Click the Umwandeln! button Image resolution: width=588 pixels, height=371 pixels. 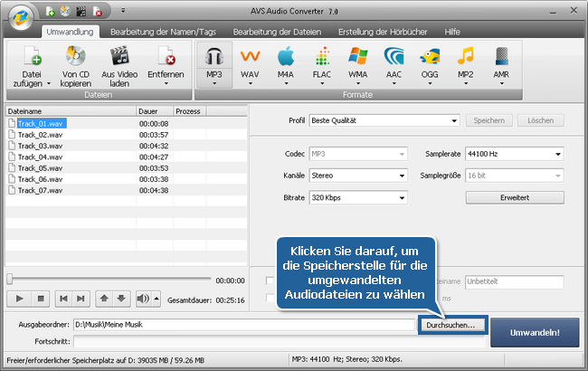pyautogui.click(x=534, y=332)
